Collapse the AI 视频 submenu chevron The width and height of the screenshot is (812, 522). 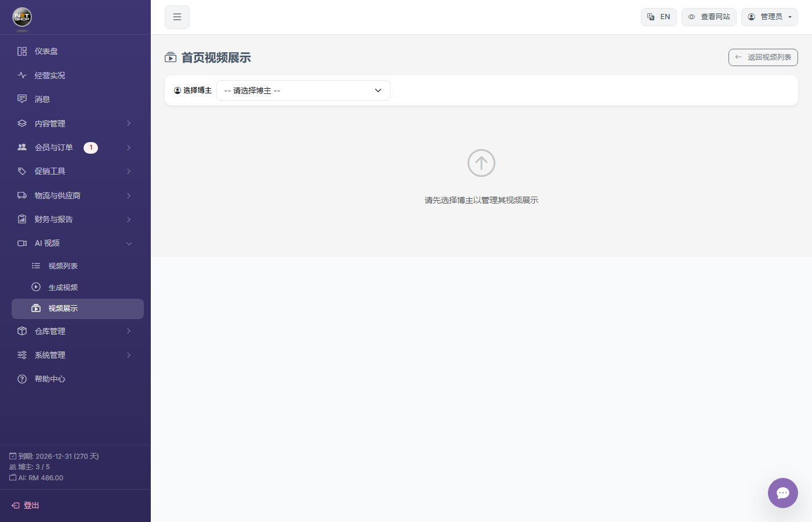pos(129,243)
